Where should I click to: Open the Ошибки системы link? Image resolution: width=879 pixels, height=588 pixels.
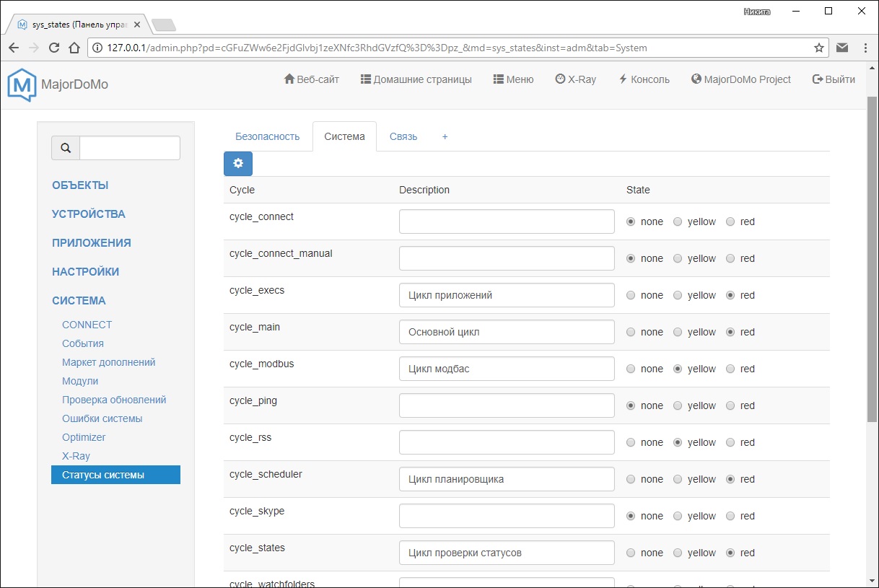tap(102, 418)
